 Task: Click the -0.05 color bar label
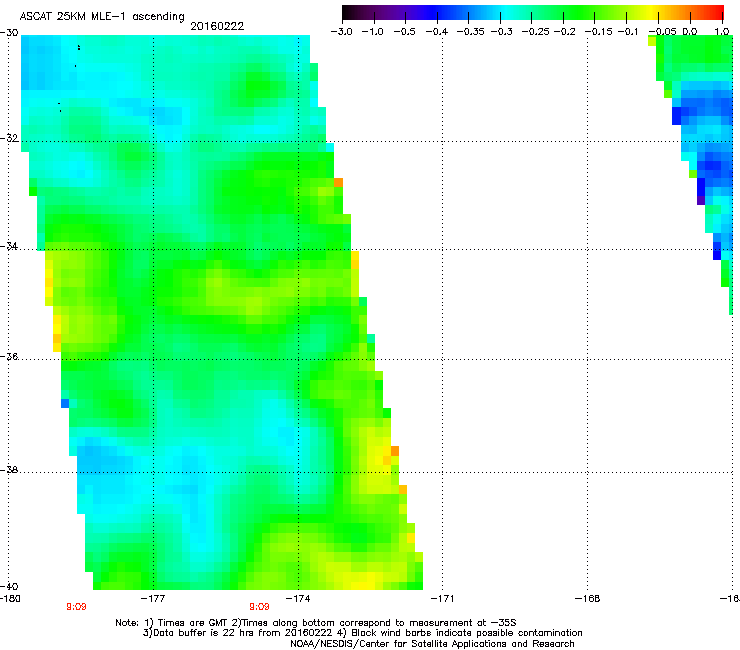click(x=663, y=32)
